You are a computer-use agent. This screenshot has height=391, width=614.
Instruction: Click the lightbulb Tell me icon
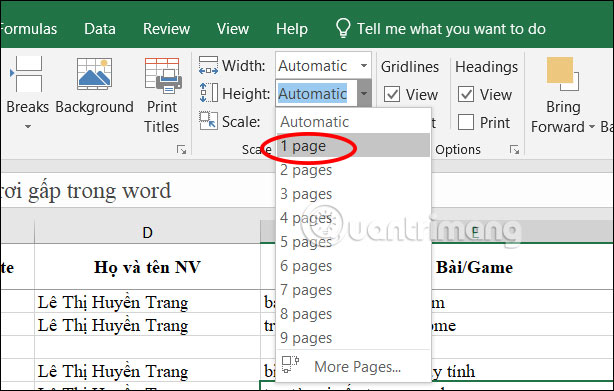(343, 28)
